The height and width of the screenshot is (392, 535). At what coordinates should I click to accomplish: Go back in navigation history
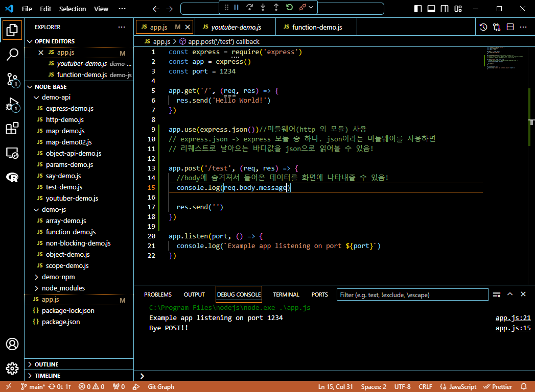tap(156, 9)
